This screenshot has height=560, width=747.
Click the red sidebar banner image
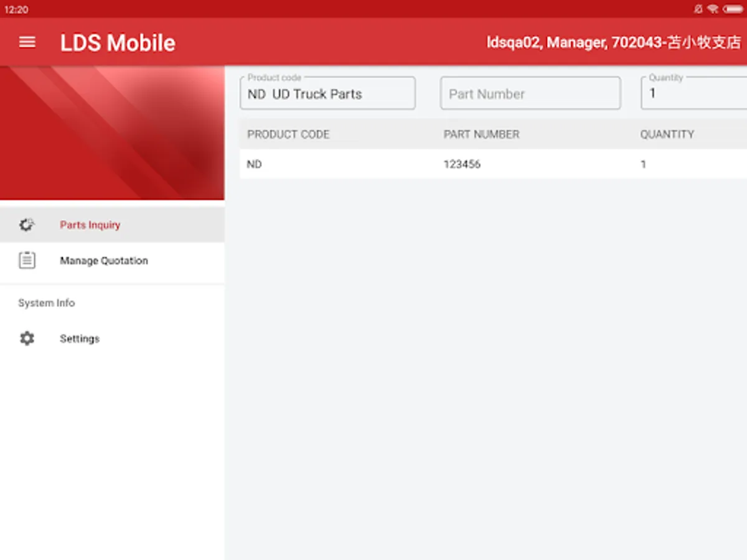[x=112, y=133]
